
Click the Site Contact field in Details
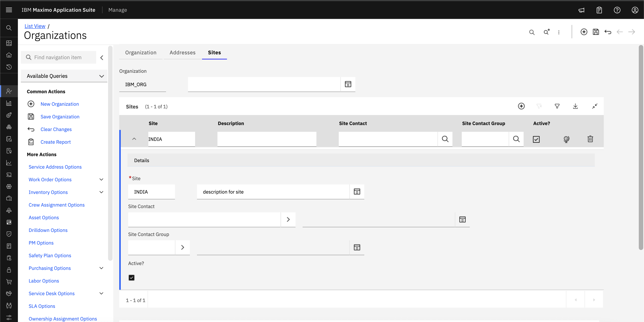(204, 220)
